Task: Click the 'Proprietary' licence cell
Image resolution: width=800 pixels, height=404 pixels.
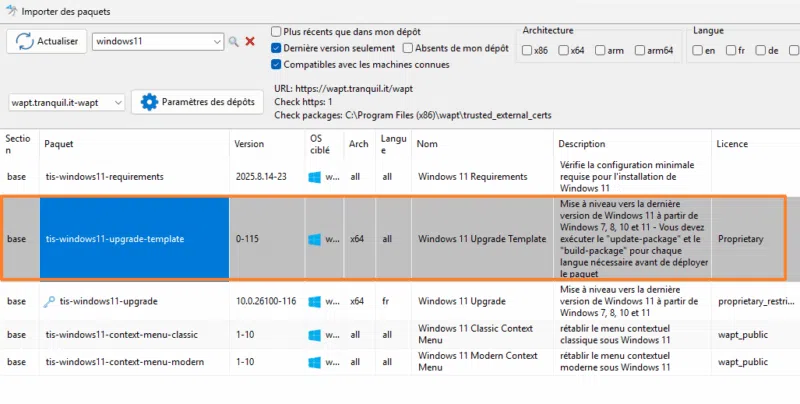Action: [740, 239]
